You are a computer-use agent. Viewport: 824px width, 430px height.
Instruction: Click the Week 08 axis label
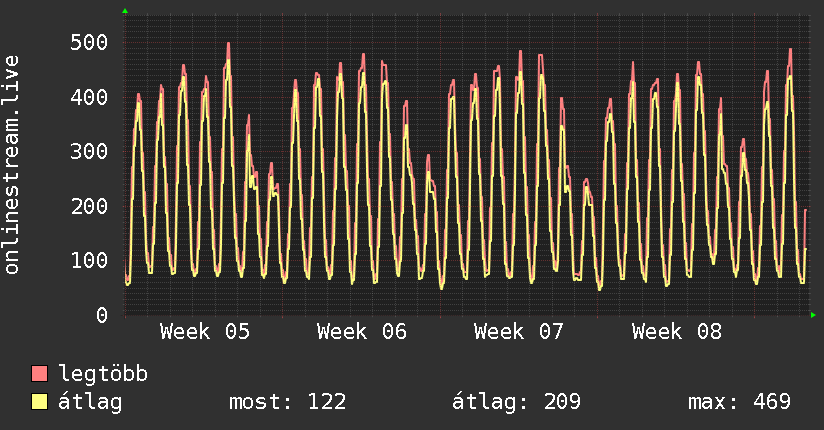pos(677,332)
